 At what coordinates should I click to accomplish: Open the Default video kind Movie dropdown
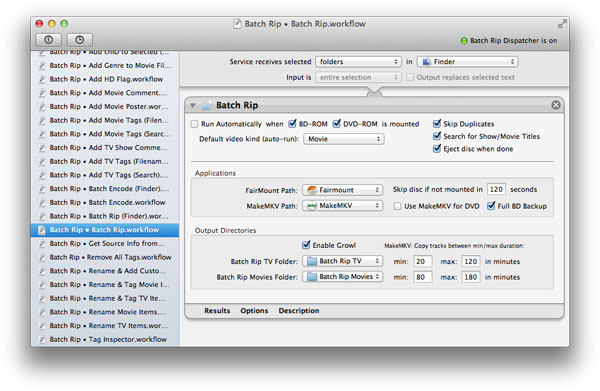344,139
